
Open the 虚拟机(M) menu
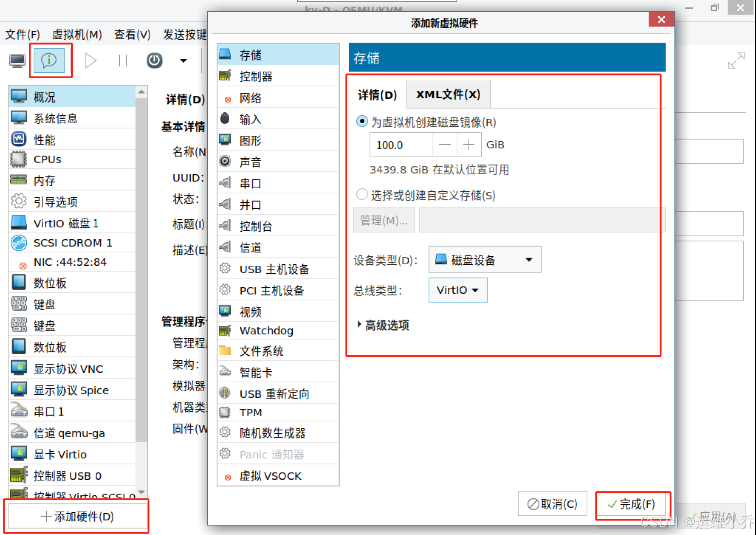[x=77, y=35]
